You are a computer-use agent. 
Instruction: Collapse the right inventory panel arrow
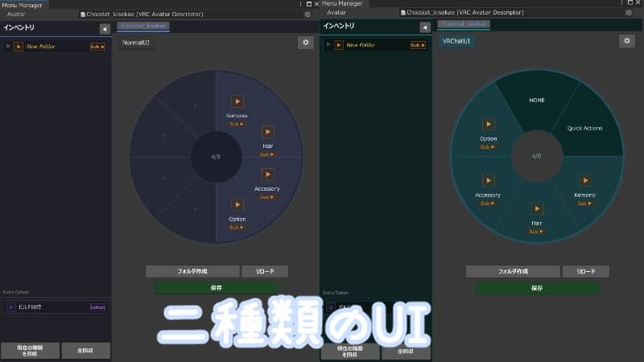point(425,27)
